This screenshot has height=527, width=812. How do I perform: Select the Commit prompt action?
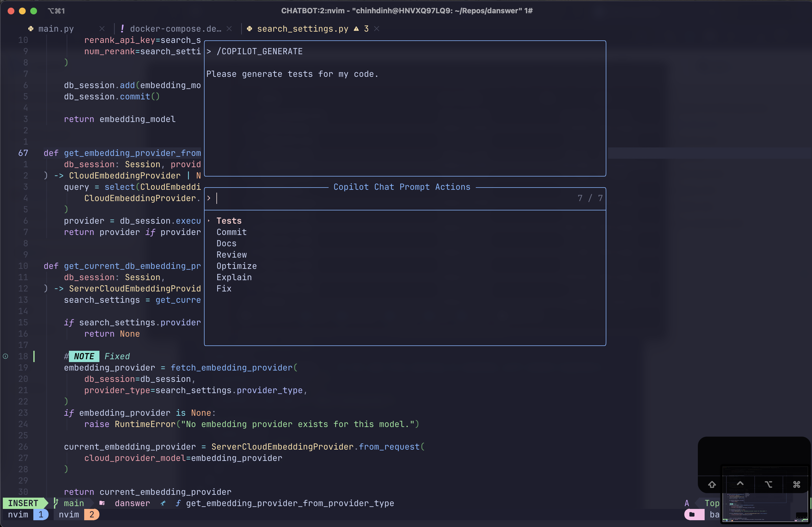(231, 232)
